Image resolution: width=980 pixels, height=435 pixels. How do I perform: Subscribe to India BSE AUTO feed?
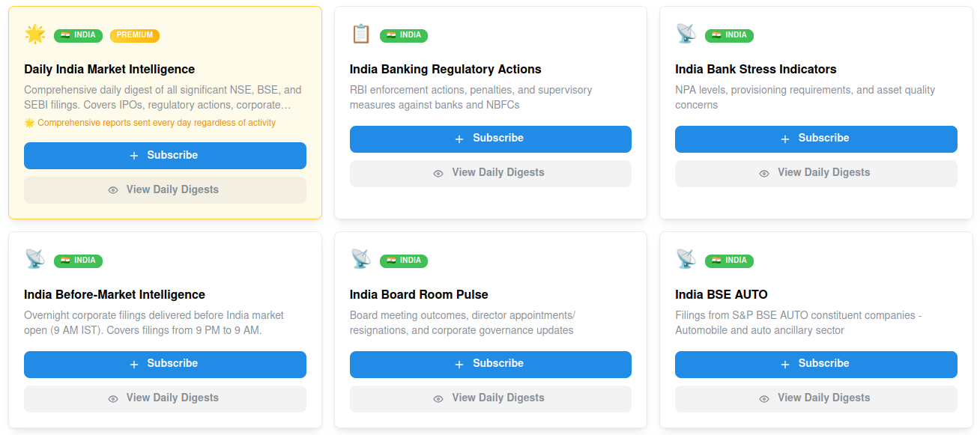(816, 364)
